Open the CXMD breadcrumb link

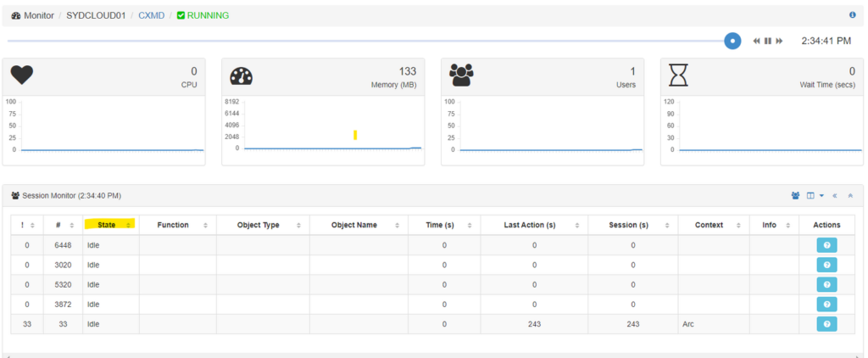pos(152,15)
